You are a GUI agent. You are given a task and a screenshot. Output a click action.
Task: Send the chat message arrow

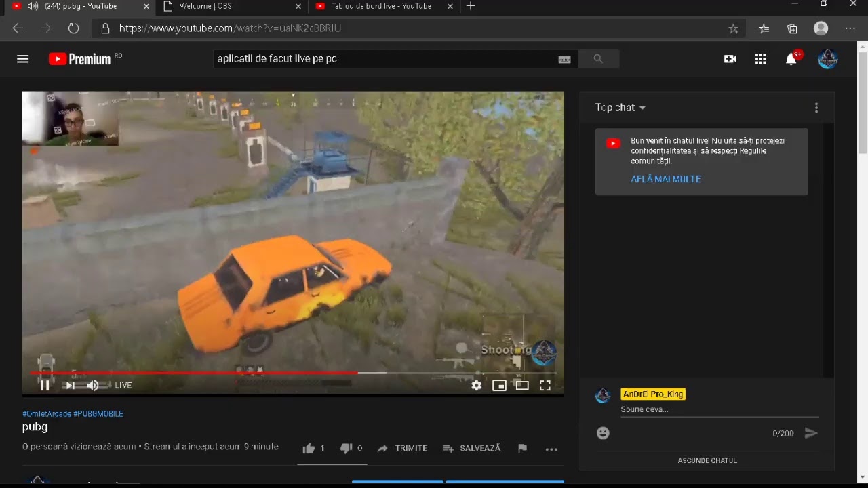point(811,433)
